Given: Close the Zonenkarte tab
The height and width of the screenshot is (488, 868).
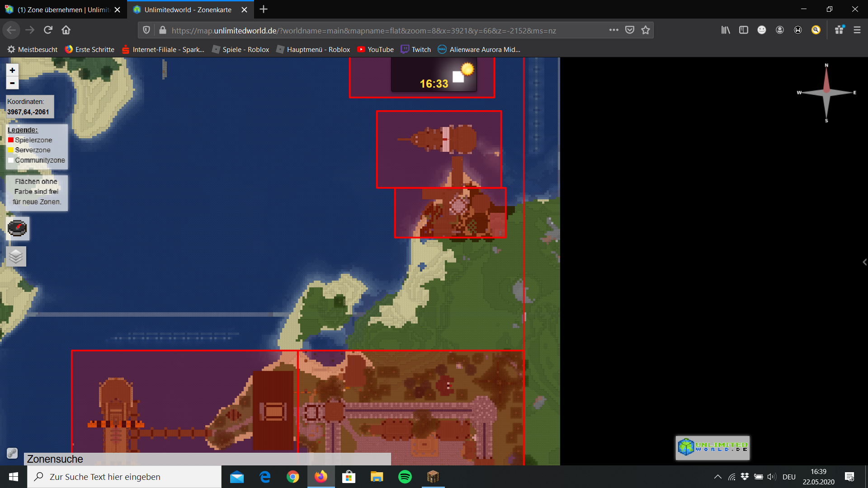Looking at the screenshot, I should tap(244, 9).
